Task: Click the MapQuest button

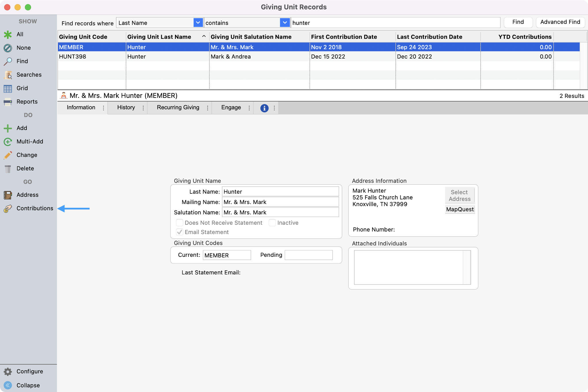Action: pos(459,209)
